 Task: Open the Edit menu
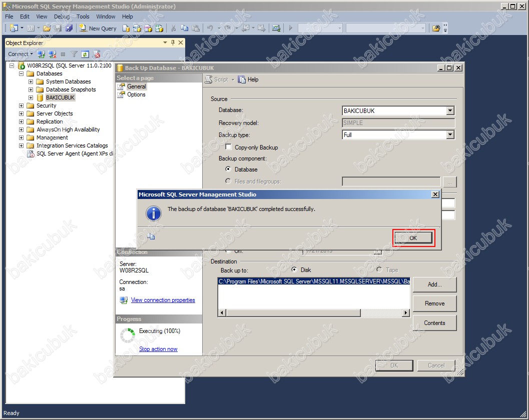(x=25, y=16)
